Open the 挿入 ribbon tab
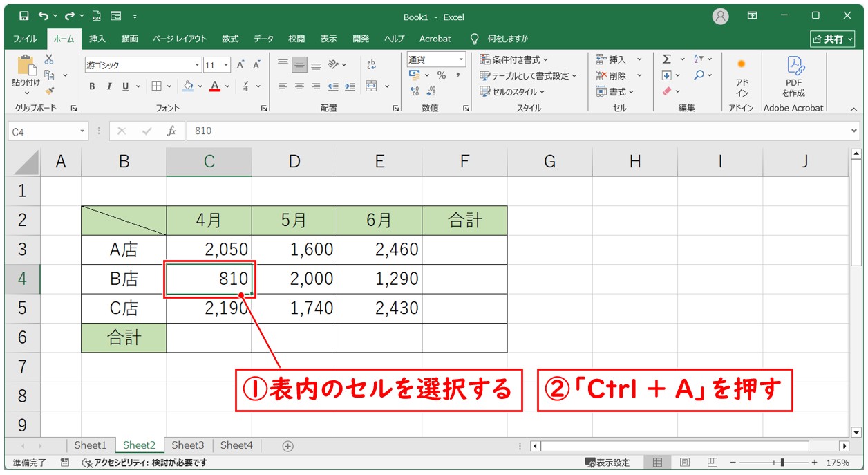This screenshot has height=475, width=868. [97, 39]
